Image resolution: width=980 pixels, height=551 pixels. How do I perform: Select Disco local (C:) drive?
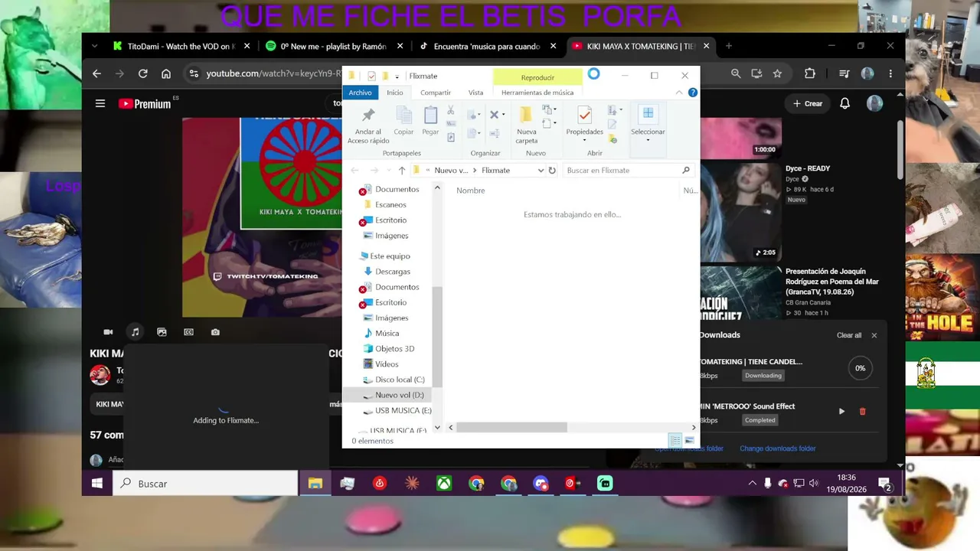pyautogui.click(x=400, y=380)
